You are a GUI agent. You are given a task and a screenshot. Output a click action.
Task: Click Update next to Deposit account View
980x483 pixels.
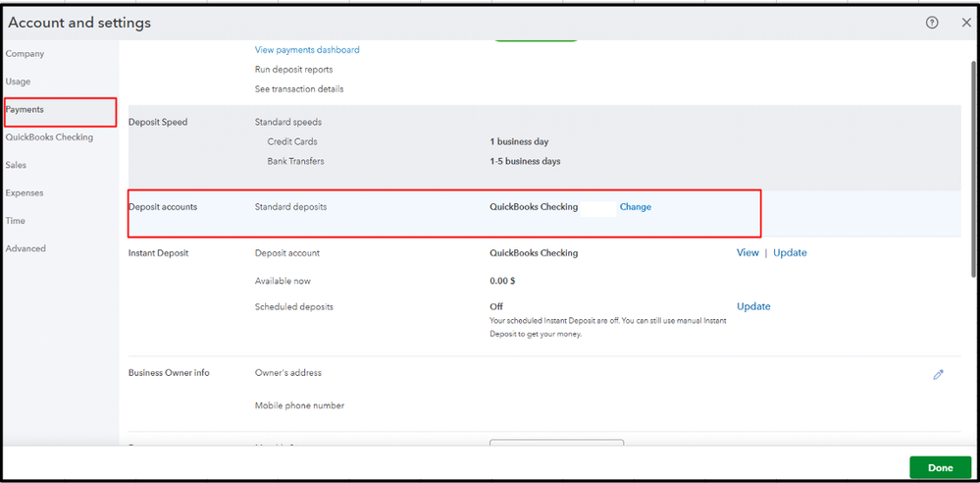pos(790,252)
